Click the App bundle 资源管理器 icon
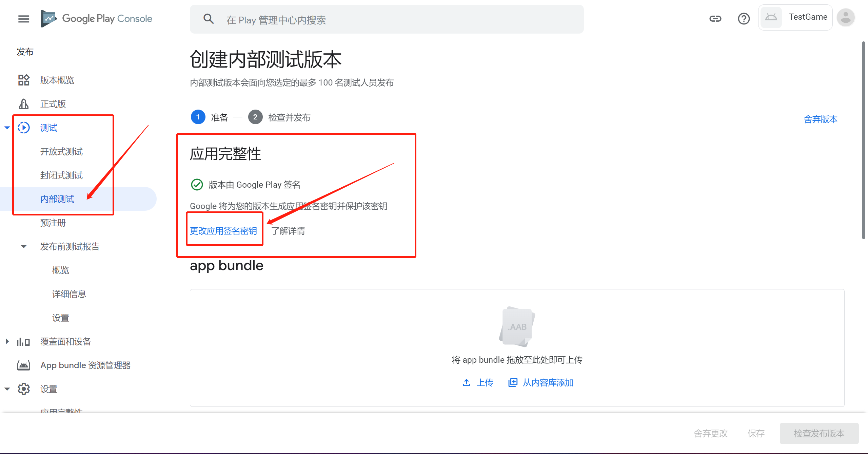This screenshot has height=454, width=868. click(x=24, y=365)
